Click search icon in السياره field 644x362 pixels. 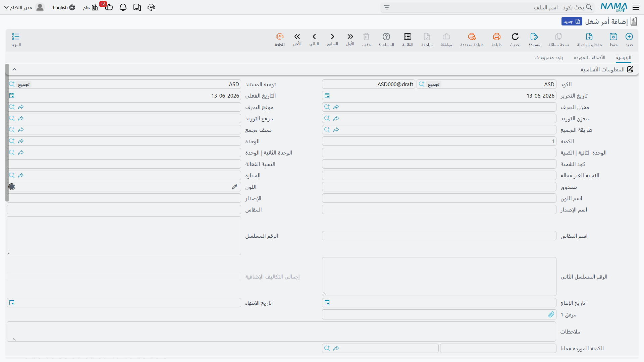coord(12,176)
